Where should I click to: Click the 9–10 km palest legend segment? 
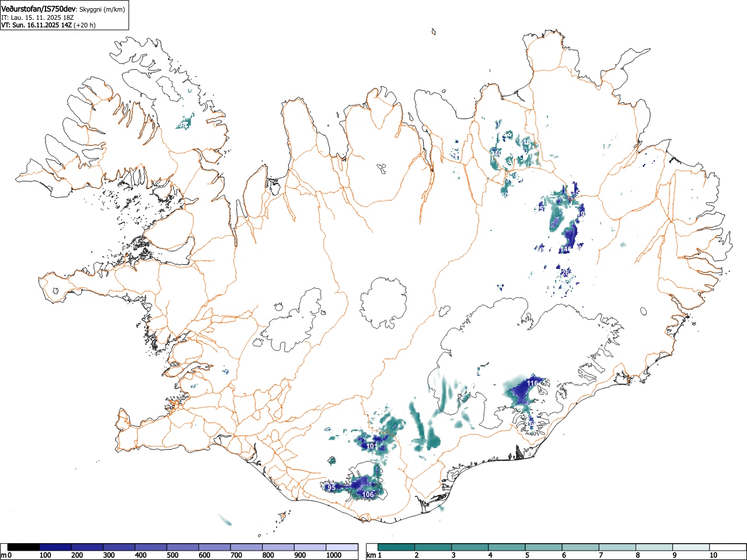pos(691,547)
